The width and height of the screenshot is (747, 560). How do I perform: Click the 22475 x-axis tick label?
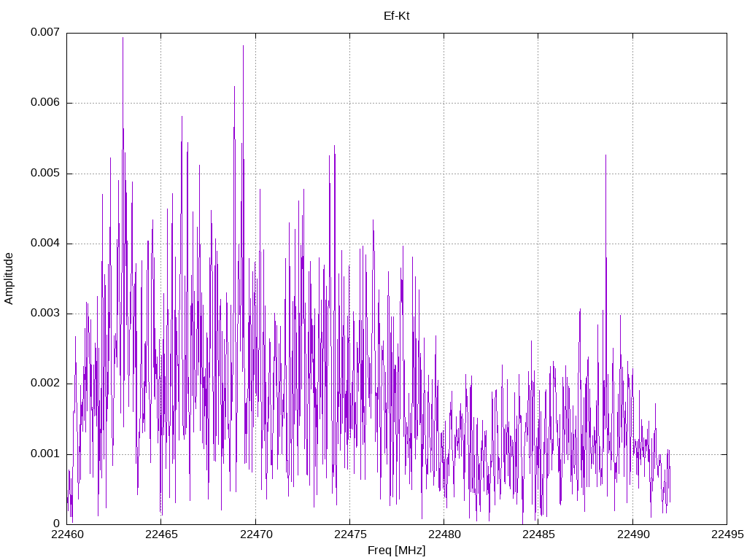(350, 534)
